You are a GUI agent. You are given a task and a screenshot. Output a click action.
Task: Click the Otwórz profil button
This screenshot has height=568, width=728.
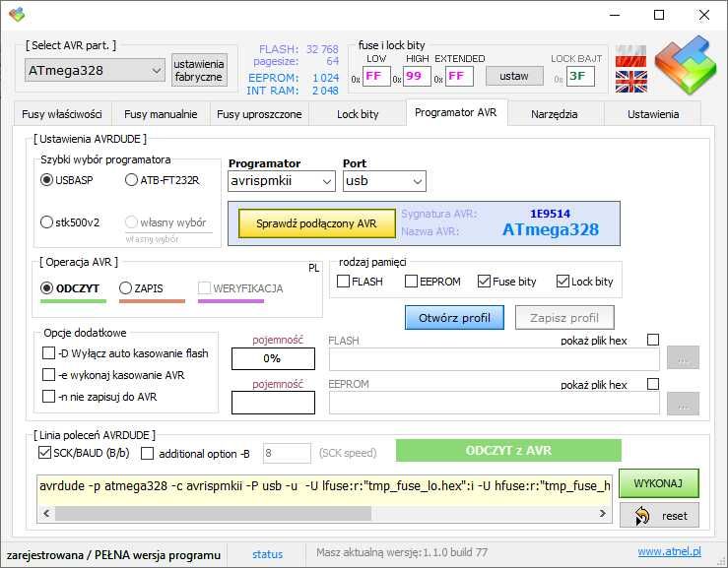tap(454, 318)
